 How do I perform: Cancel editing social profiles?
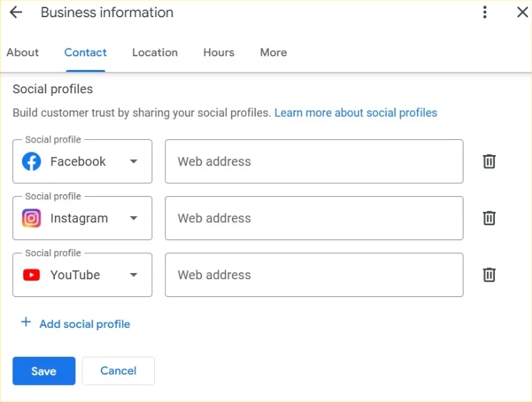coord(119,370)
